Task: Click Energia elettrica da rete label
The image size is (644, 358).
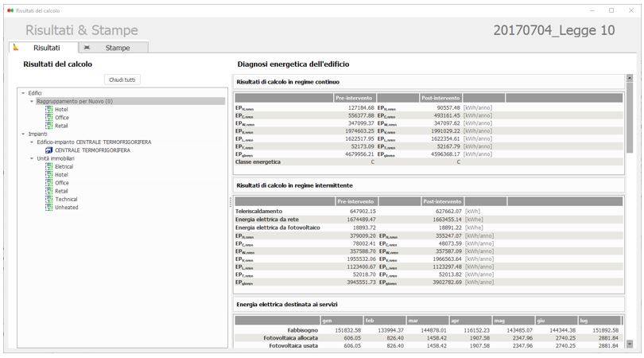Action: pos(267,220)
